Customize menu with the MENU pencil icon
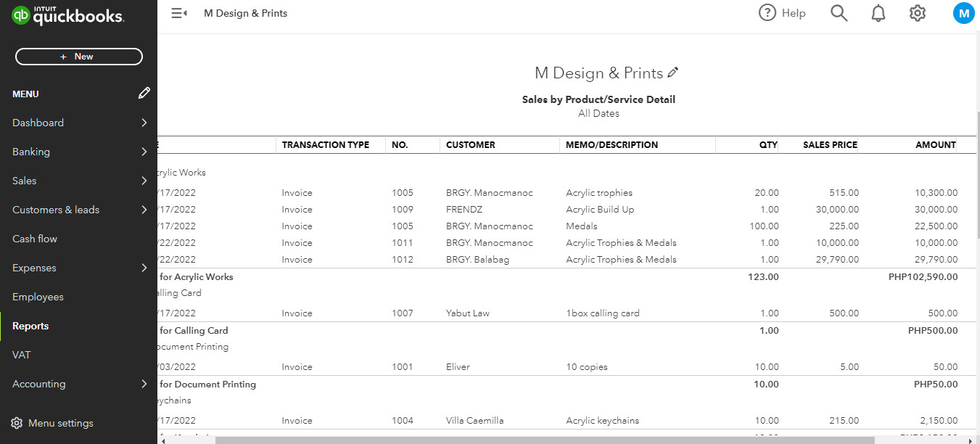Image resolution: width=980 pixels, height=444 pixels. [x=144, y=94]
